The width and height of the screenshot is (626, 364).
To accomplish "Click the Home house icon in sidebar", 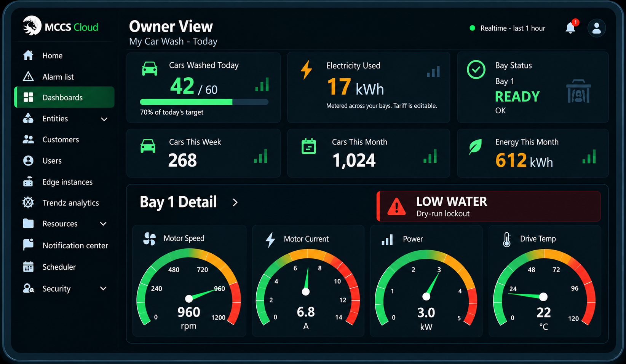I will 28,56.
